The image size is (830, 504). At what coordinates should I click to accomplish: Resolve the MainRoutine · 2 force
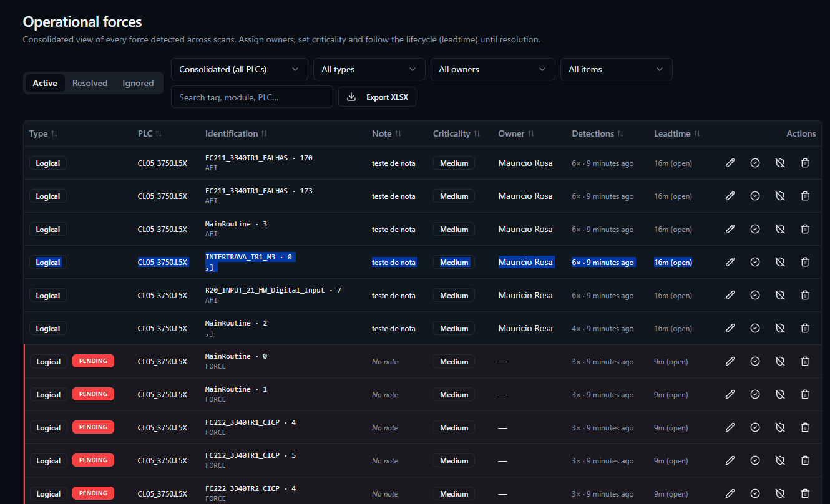point(755,328)
